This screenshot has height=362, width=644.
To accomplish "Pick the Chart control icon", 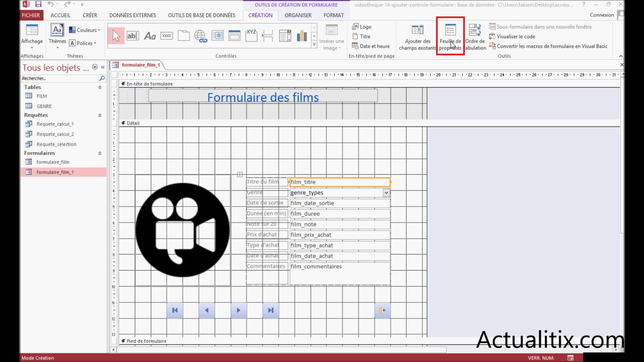I will coord(302,36).
